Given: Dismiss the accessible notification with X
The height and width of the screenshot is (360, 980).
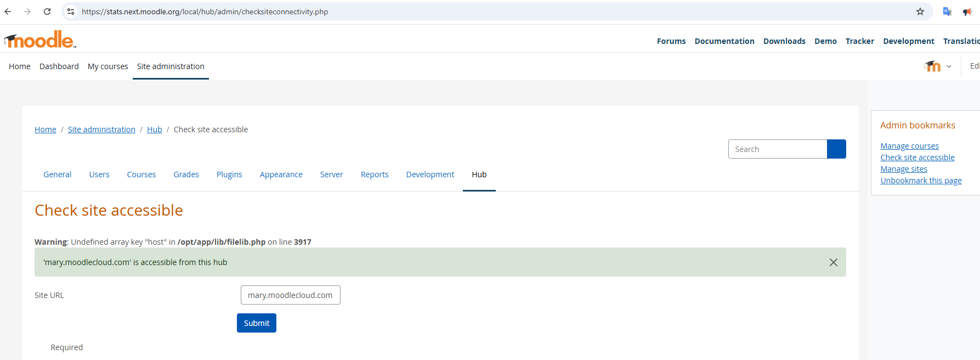Looking at the screenshot, I should (x=834, y=262).
